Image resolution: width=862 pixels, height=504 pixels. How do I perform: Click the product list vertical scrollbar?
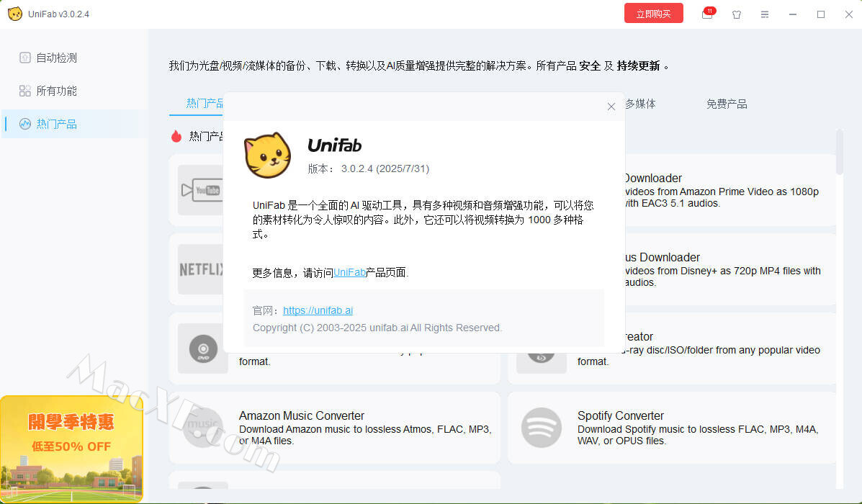(840, 152)
